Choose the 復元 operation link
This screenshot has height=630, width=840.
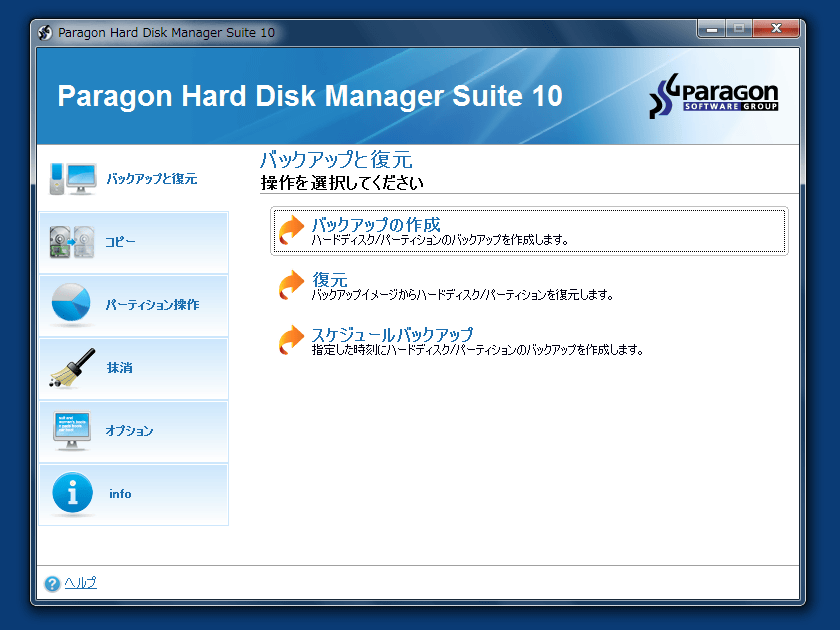[329, 280]
